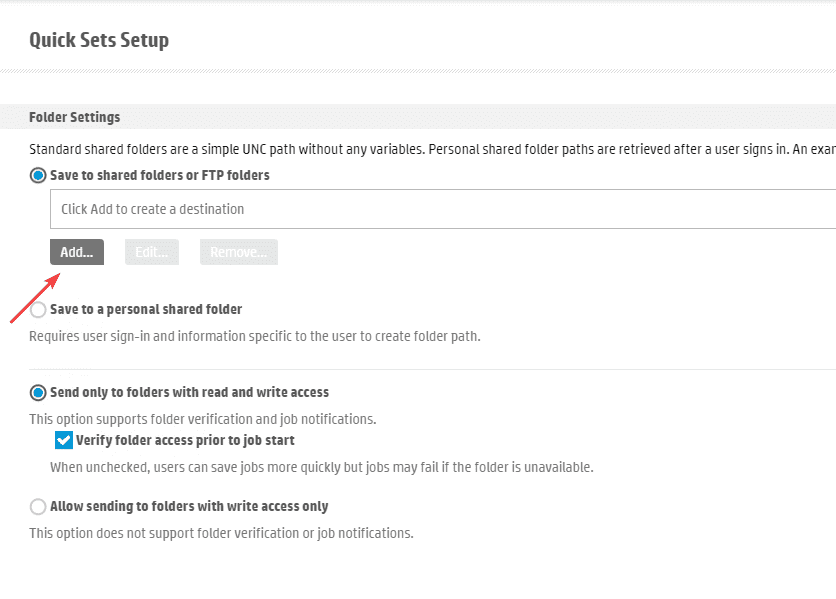Screen dimensions: 836x599
Task: Click the "Verify folder access prior to job start" label
Action: pos(185,440)
